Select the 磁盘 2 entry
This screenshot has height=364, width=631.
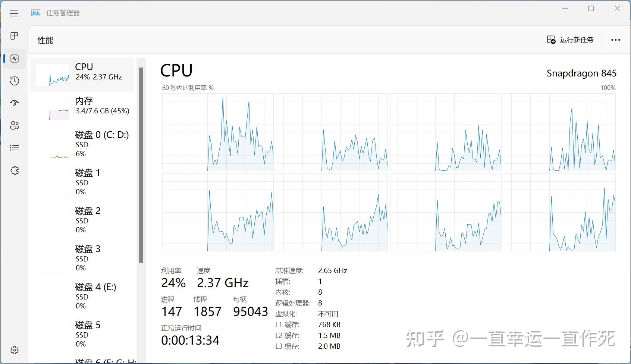pos(83,220)
